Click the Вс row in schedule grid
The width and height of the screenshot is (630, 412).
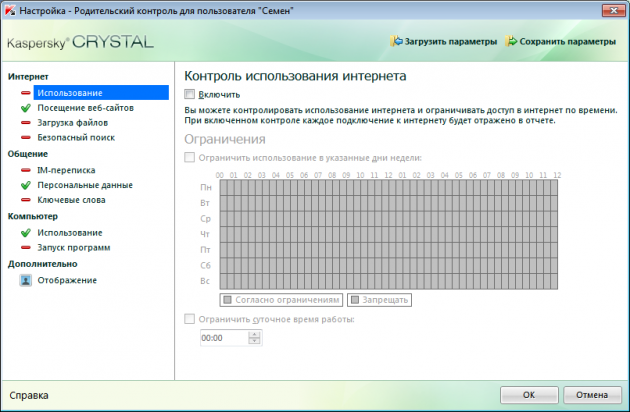(x=389, y=281)
